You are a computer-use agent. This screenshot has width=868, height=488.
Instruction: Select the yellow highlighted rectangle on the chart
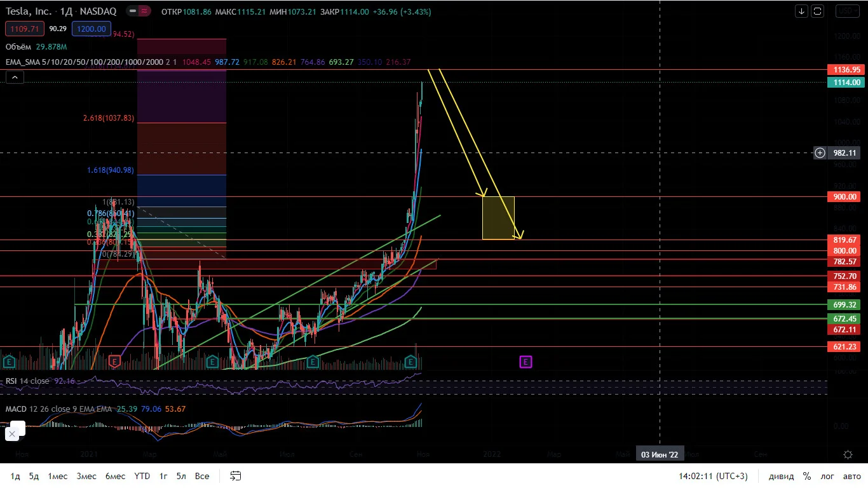click(498, 218)
